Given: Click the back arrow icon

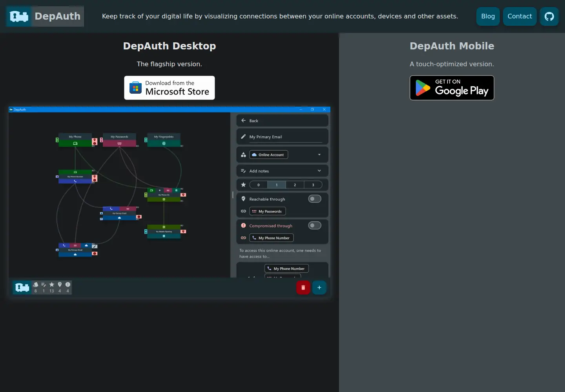Looking at the screenshot, I should point(243,120).
